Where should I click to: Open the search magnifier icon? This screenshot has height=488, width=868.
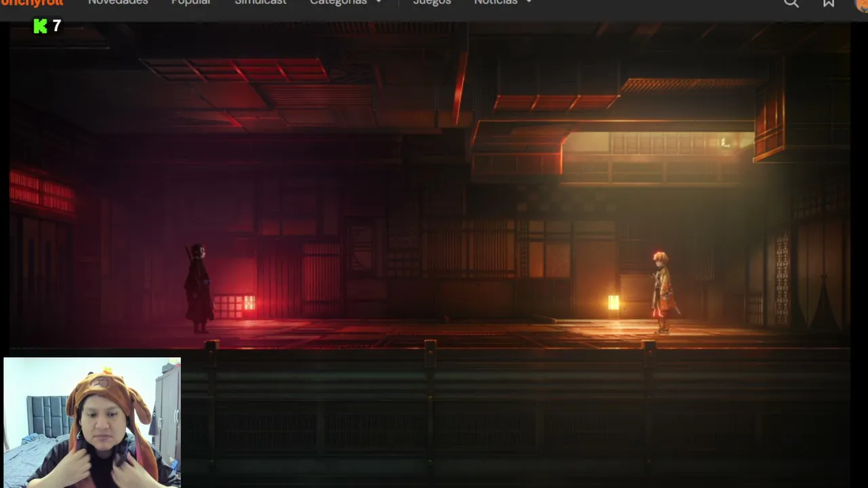tap(791, 3)
